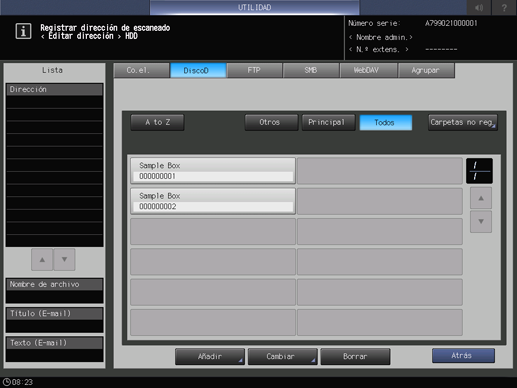Viewport: 517px width, 388px height.
Task: Click the Dirección list header
Action: (54, 89)
